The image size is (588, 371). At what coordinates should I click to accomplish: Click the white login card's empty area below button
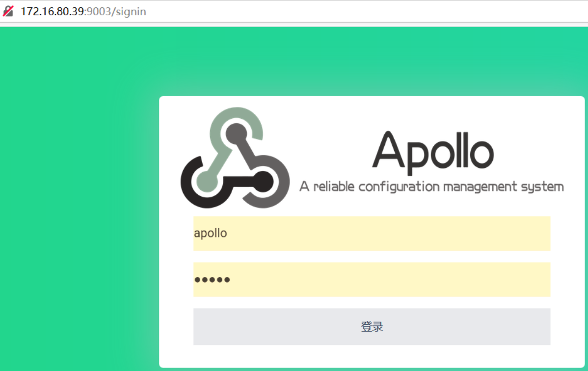tap(372, 356)
